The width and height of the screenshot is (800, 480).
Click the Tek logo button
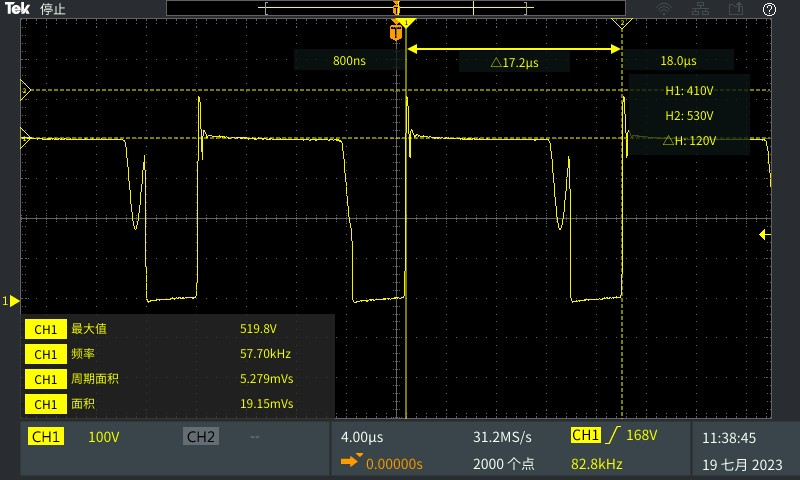[18, 9]
